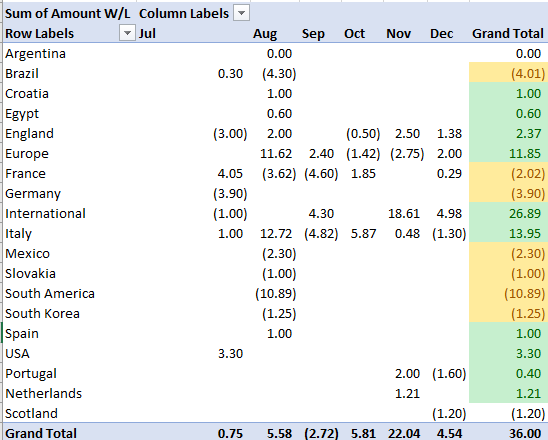Open the Row Labels filter dropdown
The height and width of the screenshot is (440, 548).
pos(127,33)
